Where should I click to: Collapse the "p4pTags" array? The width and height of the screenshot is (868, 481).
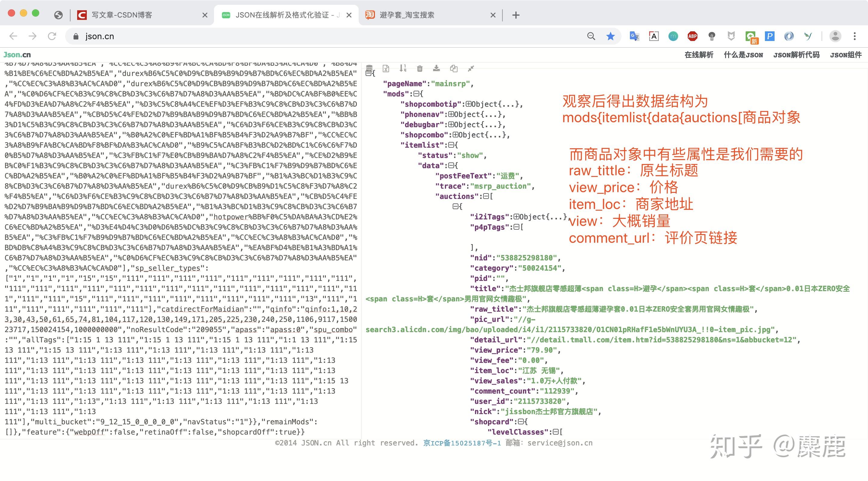pyautogui.click(x=516, y=227)
